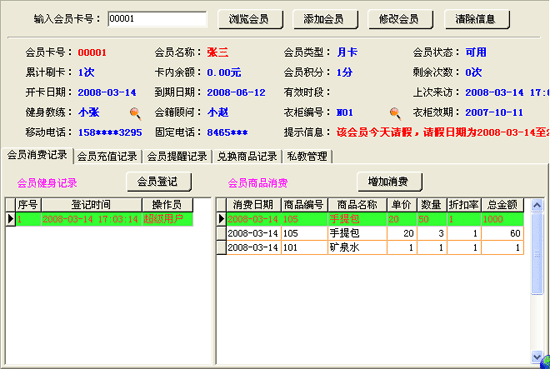Select the fitness record row arrow indicator
The image size is (550, 369).
(10, 219)
